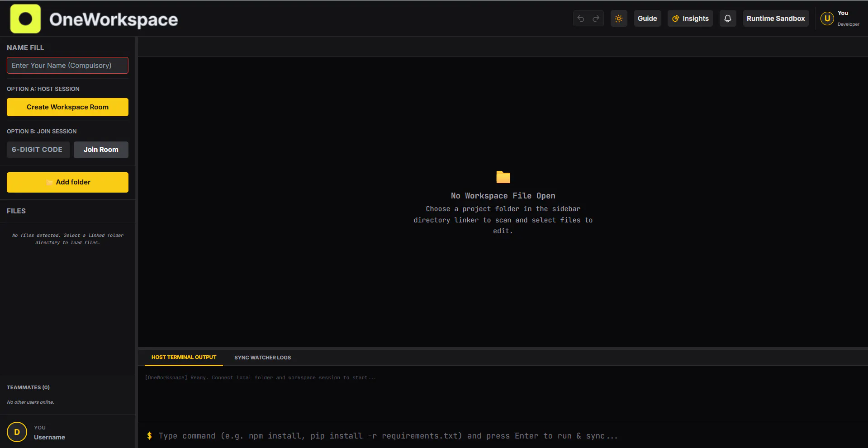Screen dimensions: 868x448
Task: Click the NAME FILL heading
Action: [25, 48]
